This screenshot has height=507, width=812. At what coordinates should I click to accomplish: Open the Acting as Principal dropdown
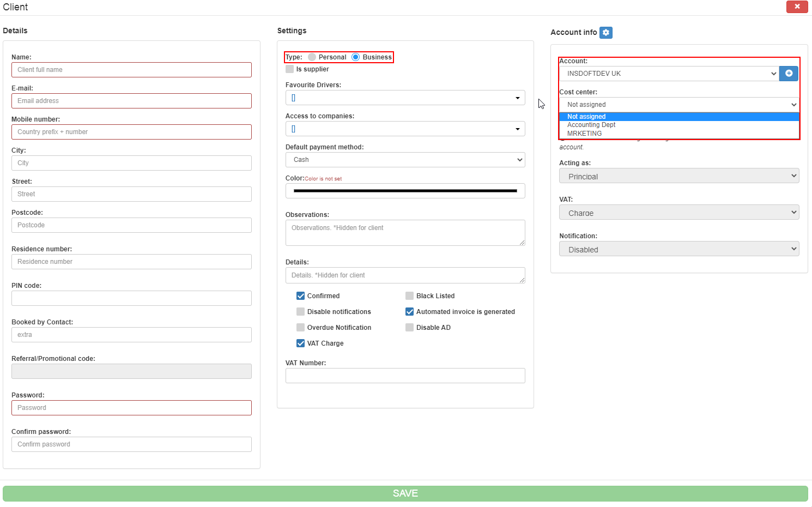(x=679, y=176)
